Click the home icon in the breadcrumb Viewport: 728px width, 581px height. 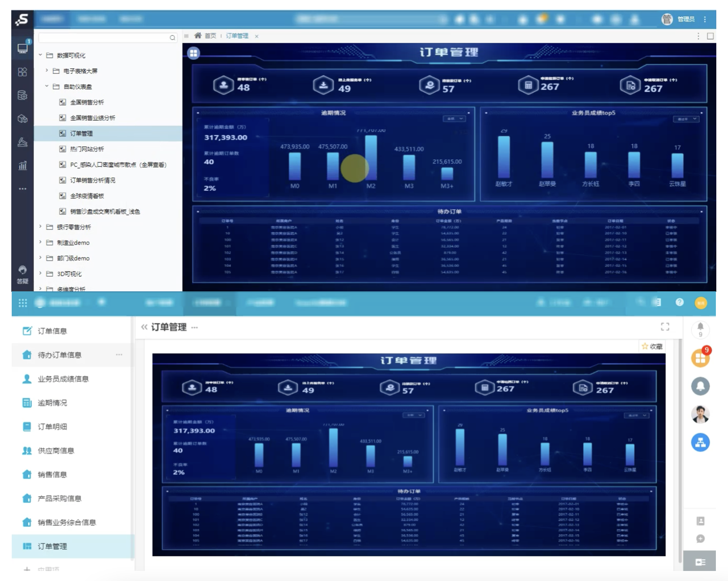pos(198,36)
